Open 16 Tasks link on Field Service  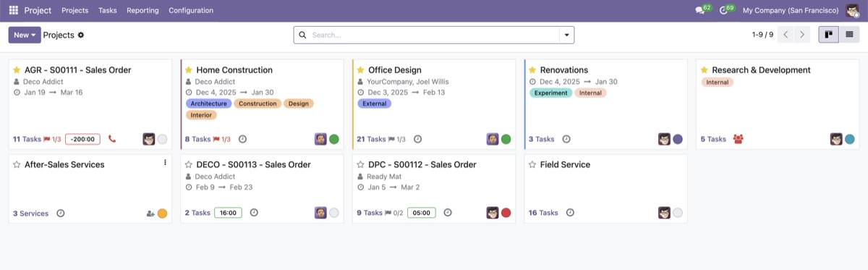pos(543,213)
